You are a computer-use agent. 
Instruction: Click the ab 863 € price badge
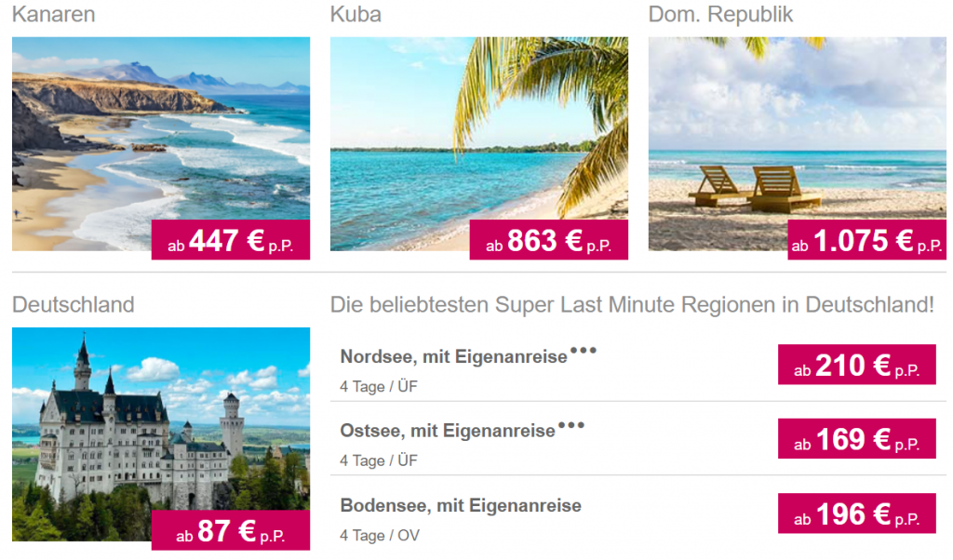(x=549, y=240)
